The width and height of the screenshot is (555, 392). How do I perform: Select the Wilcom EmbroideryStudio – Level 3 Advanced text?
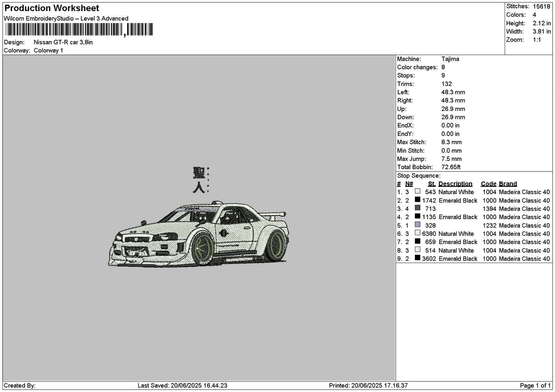click(x=66, y=18)
